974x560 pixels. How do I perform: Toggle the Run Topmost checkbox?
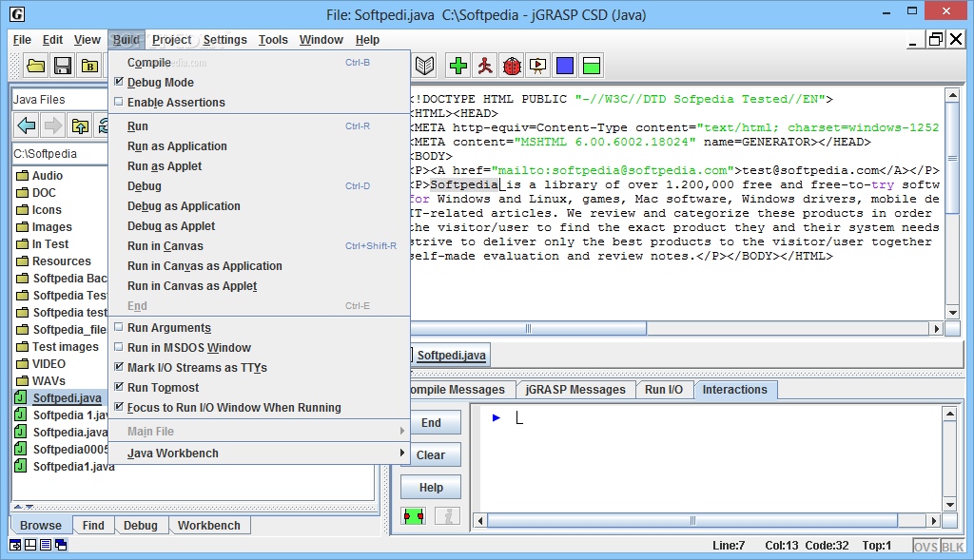[x=119, y=386]
